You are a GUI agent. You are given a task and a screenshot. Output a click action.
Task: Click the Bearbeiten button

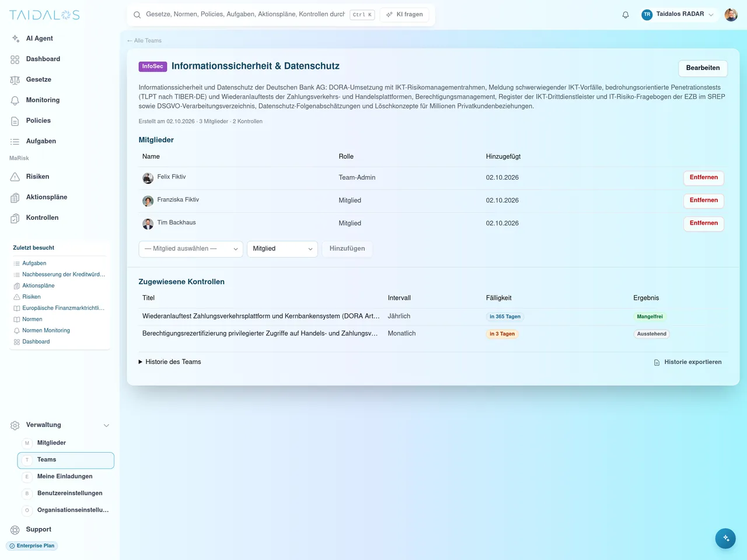[x=703, y=68]
